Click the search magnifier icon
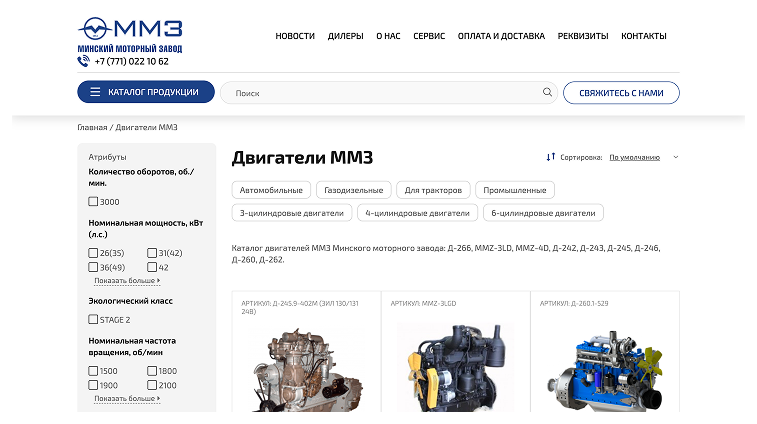Image resolution: width=757 pixels, height=424 pixels. tap(547, 92)
